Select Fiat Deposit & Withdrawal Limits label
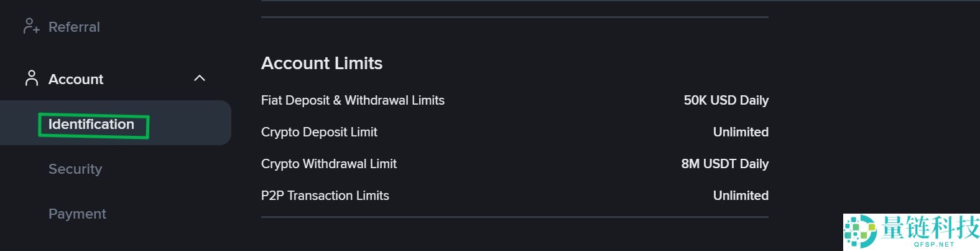Viewport: 980px width, 251px height. point(353,100)
